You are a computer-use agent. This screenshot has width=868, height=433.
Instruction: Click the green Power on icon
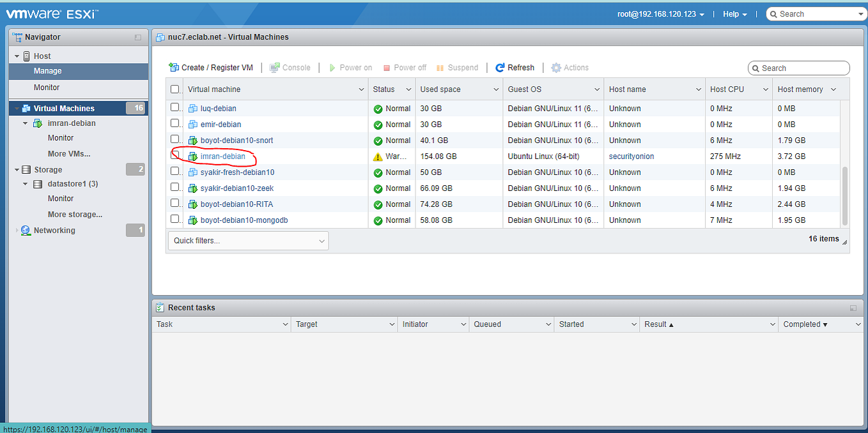[332, 68]
